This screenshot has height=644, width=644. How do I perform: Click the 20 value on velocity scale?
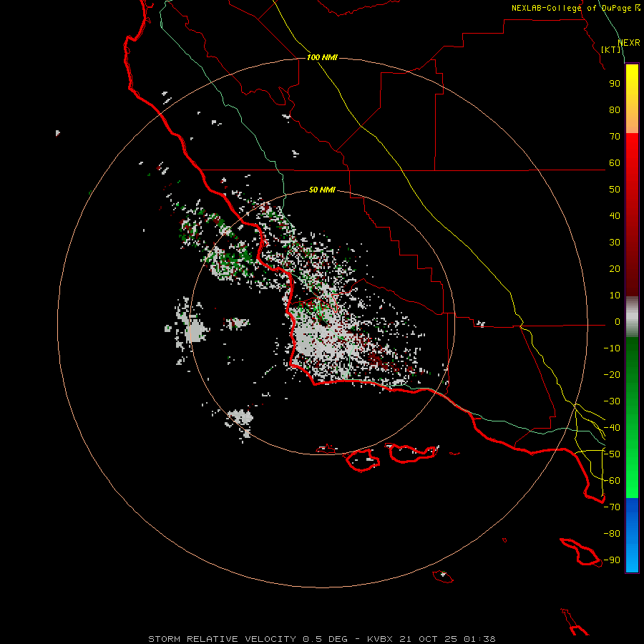pos(615,269)
